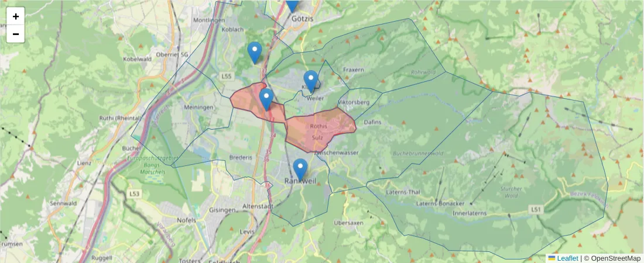Select the marker near Koblach
Image resolution: width=644 pixels, height=263 pixels.
[x=255, y=53]
